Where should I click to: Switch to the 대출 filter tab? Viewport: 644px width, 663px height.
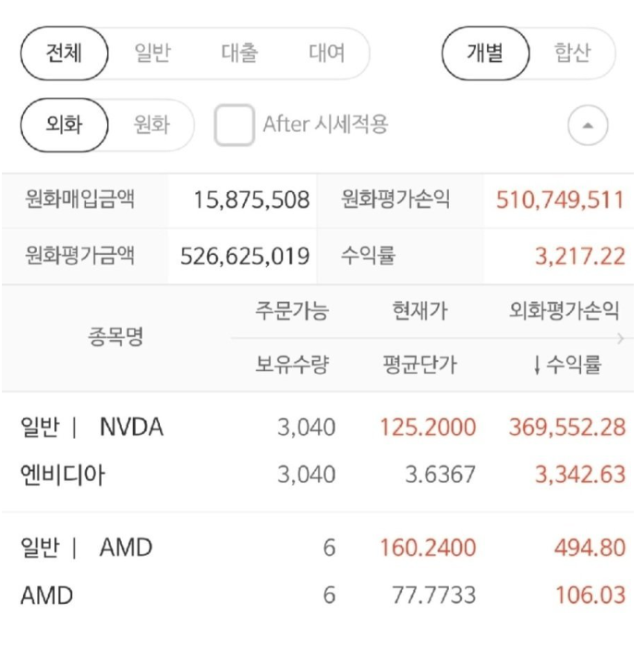(240, 54)
